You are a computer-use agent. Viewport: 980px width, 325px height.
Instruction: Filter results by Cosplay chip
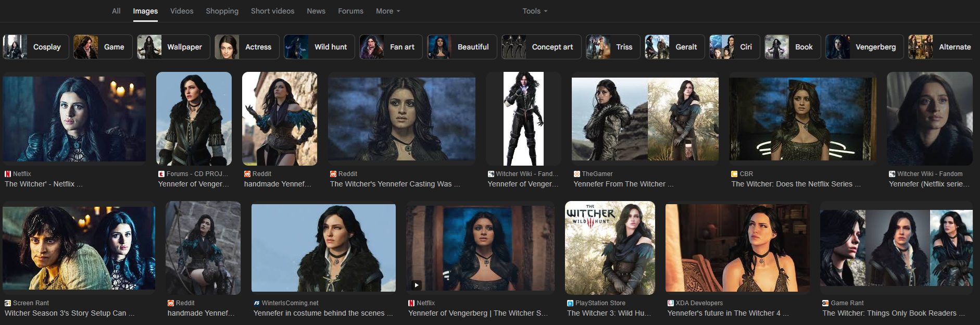coord(36,47)
